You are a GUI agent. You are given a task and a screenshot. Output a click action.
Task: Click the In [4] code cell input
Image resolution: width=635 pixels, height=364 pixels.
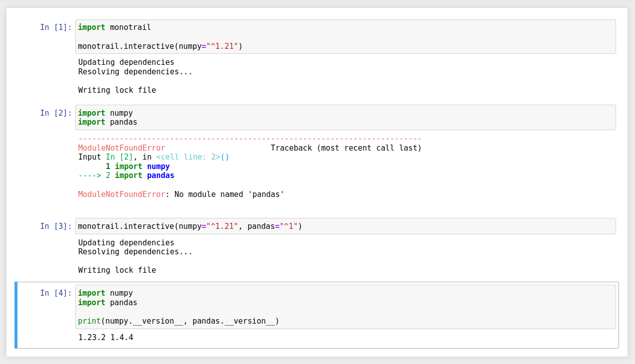[x=345, y=307]
